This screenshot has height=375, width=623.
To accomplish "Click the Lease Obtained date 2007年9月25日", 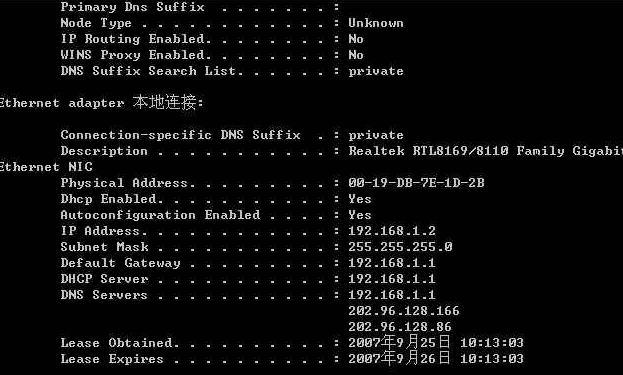I will 399,342.
